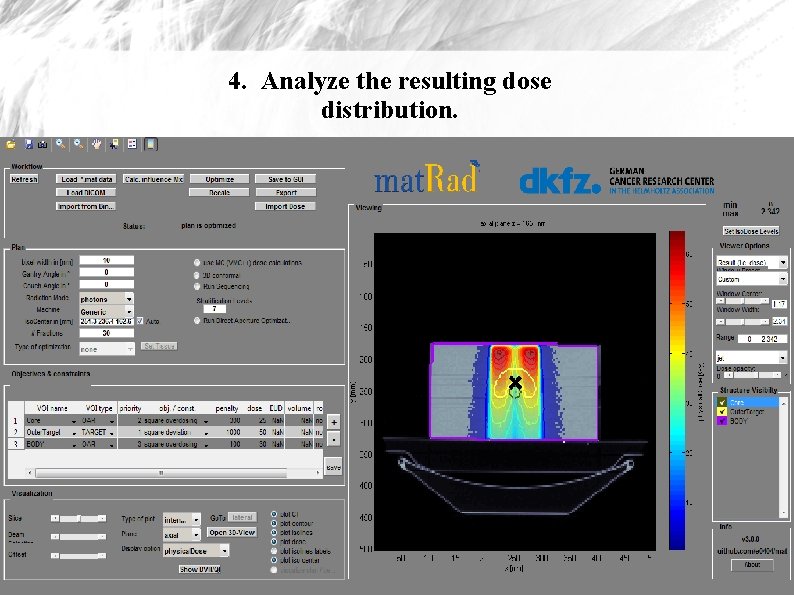Viewport: 794px width, 595px height.
Task: Click the Import Dose button
Action: pyautogui.click(x=286, y=206)
